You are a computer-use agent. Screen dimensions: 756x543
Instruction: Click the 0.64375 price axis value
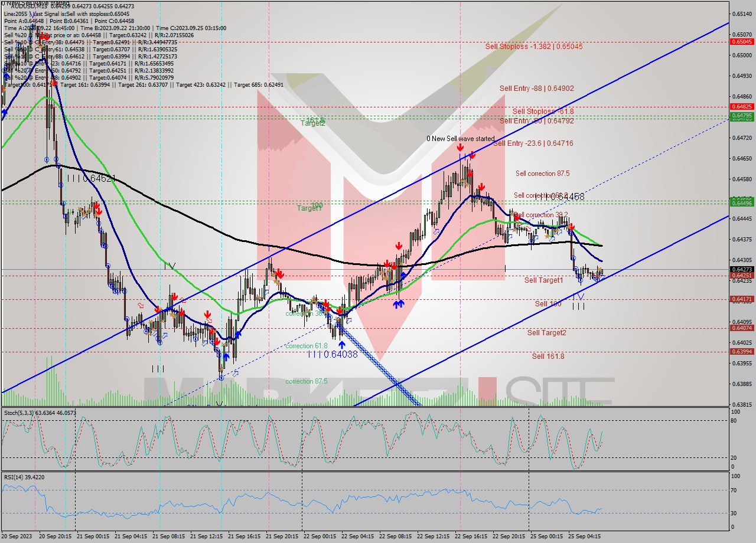(741, 239)
